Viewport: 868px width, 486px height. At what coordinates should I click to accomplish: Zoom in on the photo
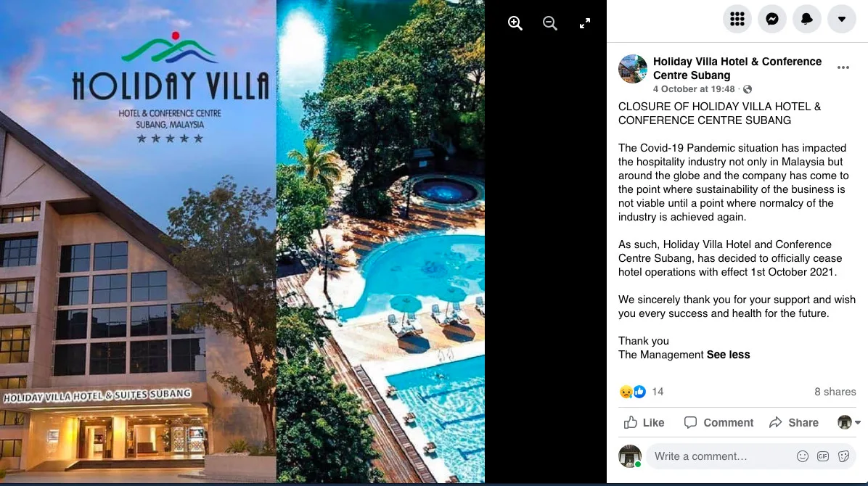click(x=515, y=22)
